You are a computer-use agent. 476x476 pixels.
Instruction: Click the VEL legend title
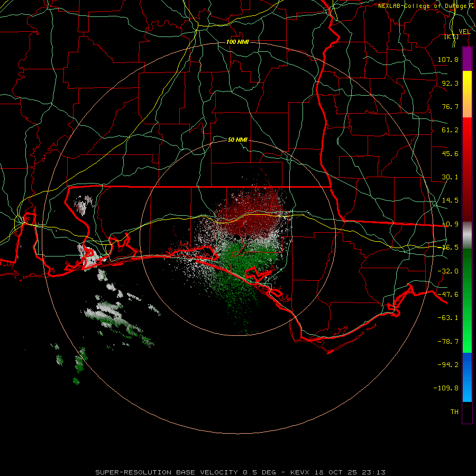(x=464, y=32)
